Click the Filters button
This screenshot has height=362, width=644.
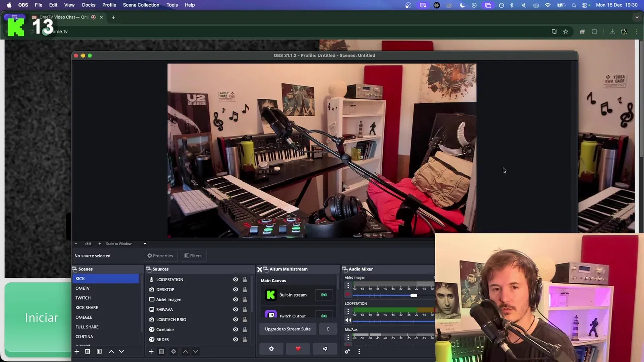(x=193, y=256)
